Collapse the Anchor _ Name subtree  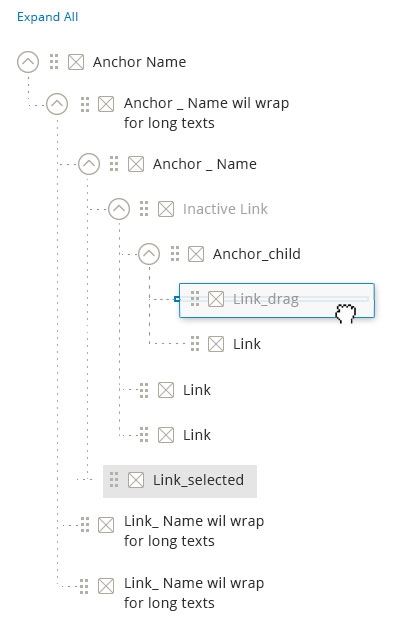[x=89, y=164]
